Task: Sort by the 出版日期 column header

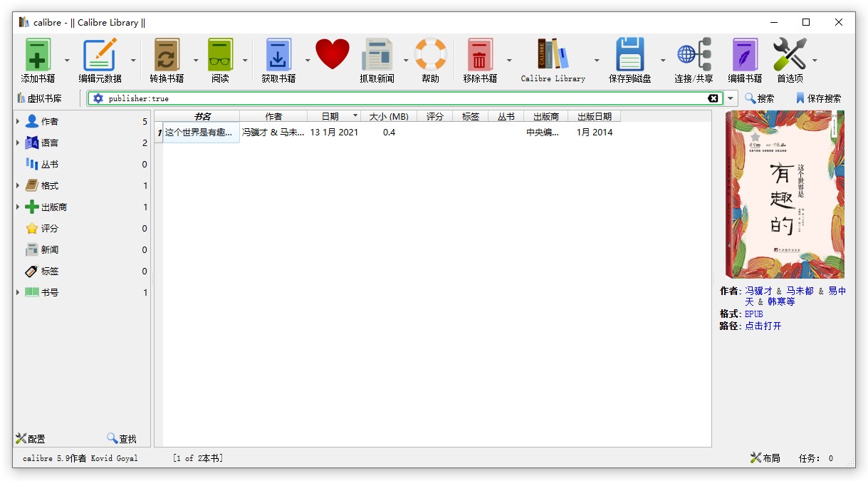Action: pyautogui.click(x=595, y=116)
